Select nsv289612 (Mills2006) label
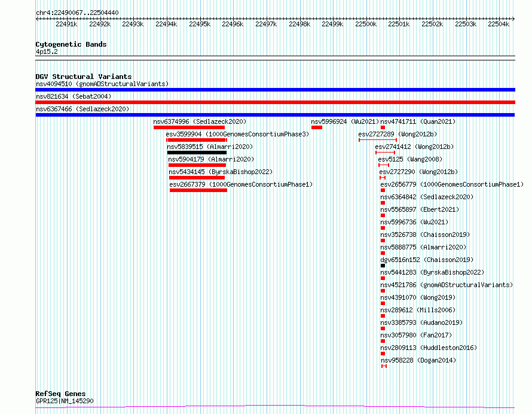 (x=418, y=310)
